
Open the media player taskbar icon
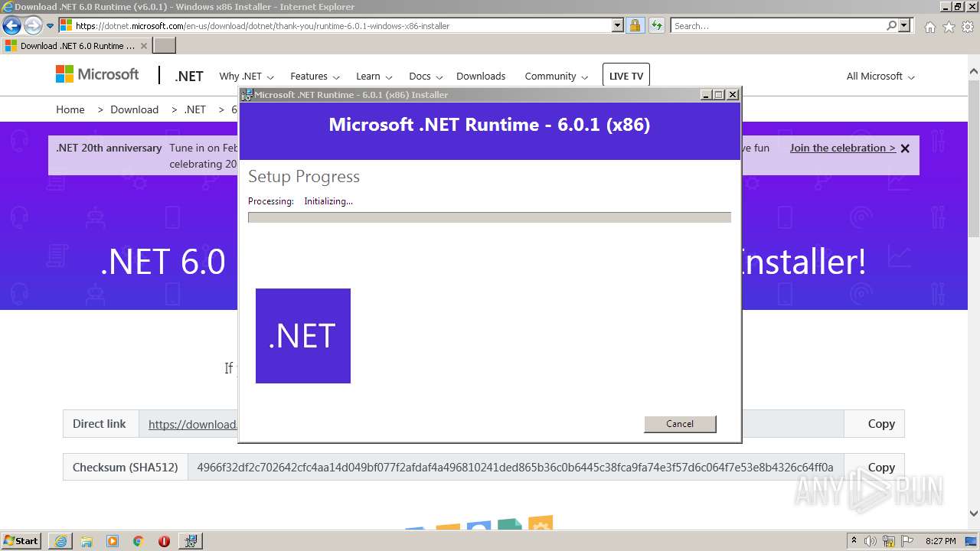tap(113, 541)
